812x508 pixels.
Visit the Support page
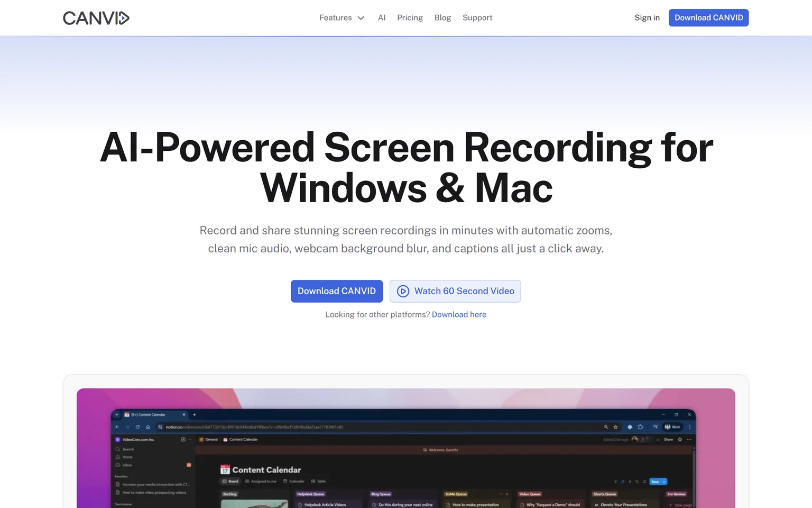(477, 17)
